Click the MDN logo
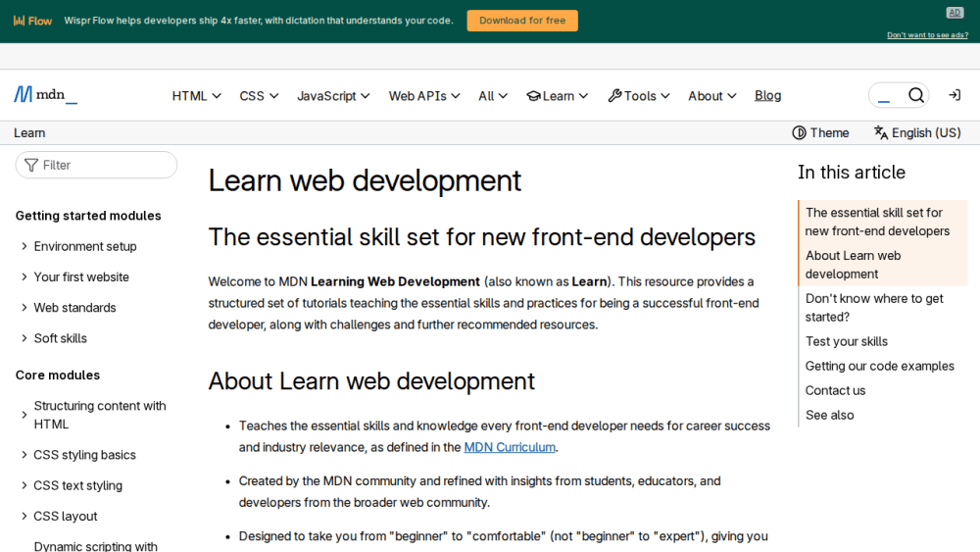Screen dimensions: 980x552 tap(46, 95)
